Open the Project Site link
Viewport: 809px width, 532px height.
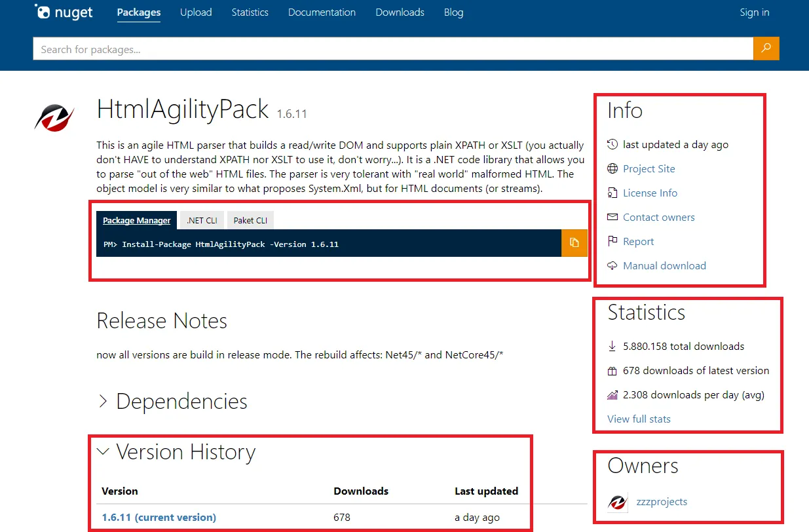click(x=649, y=168)
